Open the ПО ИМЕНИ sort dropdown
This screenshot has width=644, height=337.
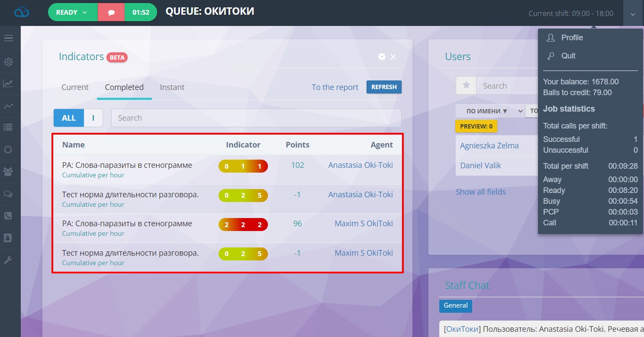[x=489, y=111]
